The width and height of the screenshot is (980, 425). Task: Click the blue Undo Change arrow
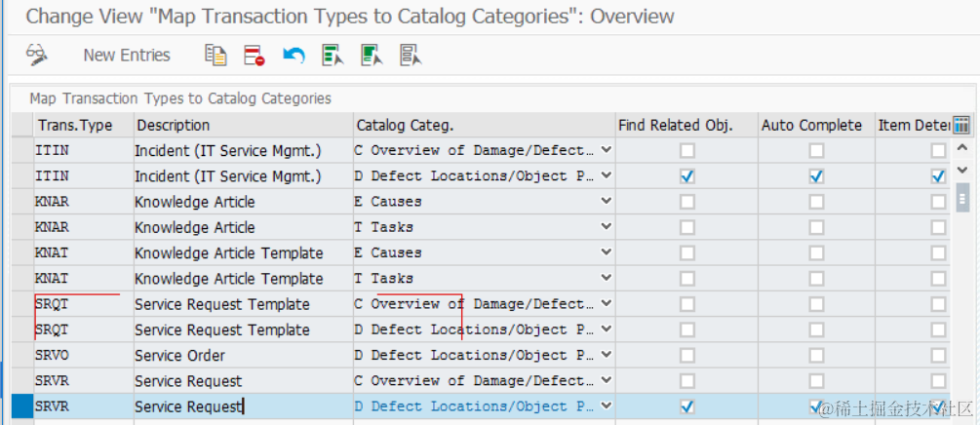[x=294, y=55]
